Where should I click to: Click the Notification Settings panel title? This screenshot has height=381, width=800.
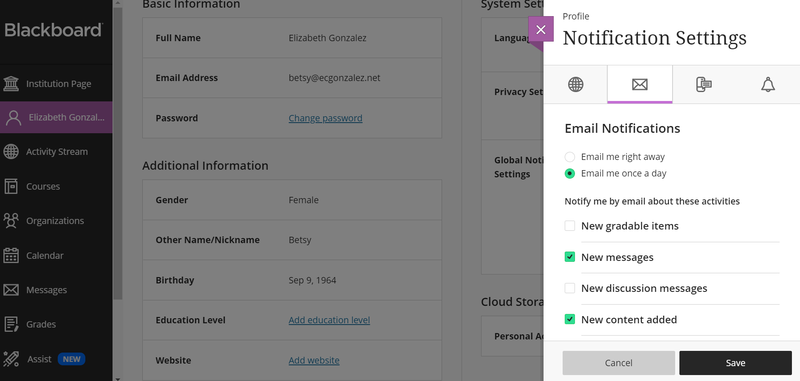point(655,38)
